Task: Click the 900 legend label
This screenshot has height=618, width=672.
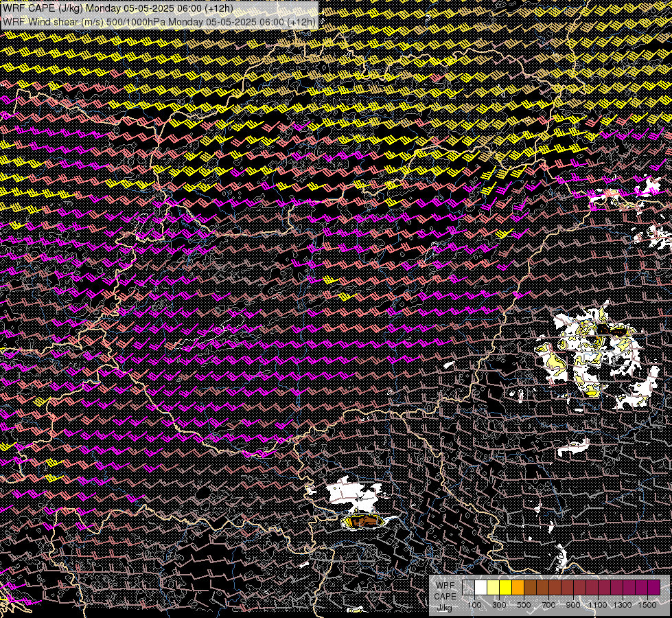Action: tap(573, 605)
